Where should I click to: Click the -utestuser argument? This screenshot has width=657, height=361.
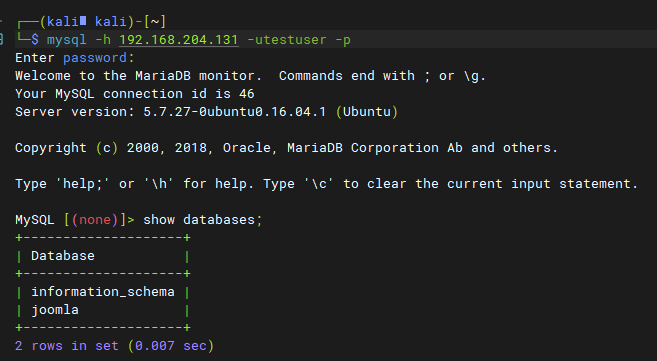287,39
